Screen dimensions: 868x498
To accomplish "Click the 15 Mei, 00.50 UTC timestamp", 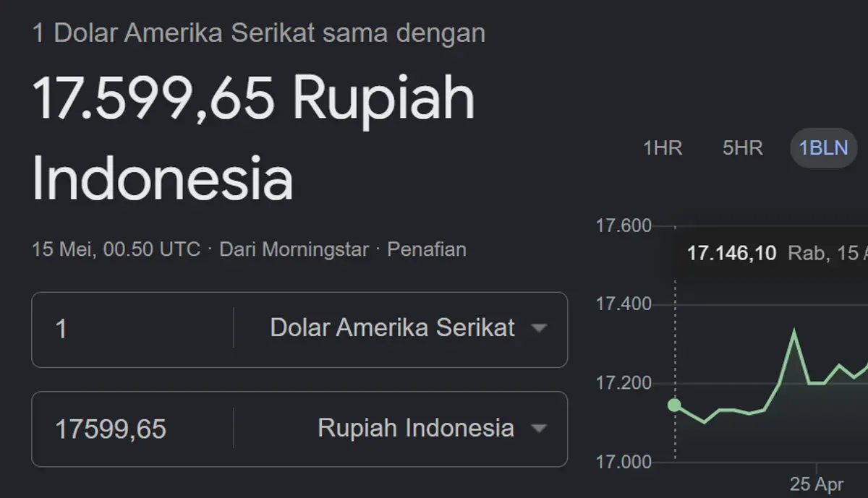I will [x=116, y=249].
